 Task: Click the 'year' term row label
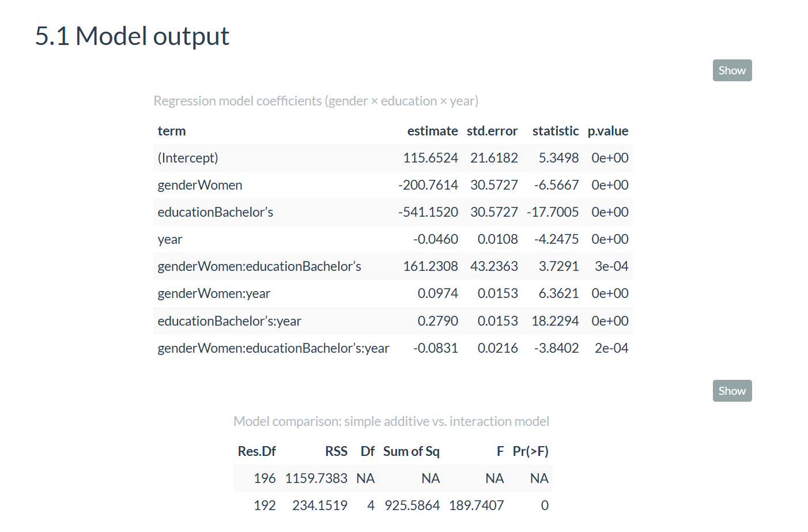[x=170, y=239]
